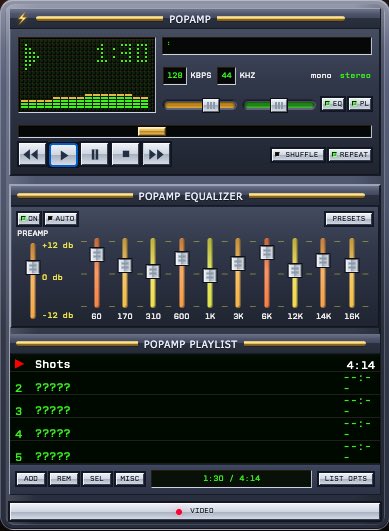Click the 44 KHZ sample rate readout
Screen dimensions: 389x531
point(226,76)
